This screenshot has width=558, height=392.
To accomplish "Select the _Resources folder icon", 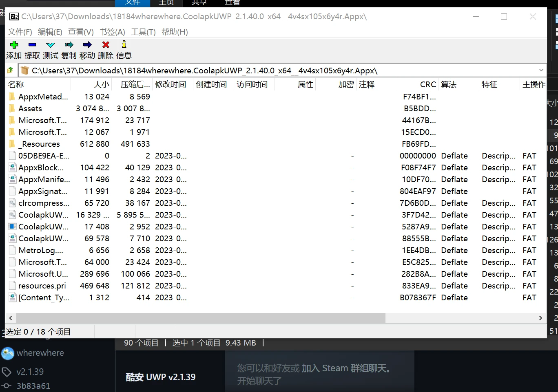I will pyautogui.click(x=12, y=144).
